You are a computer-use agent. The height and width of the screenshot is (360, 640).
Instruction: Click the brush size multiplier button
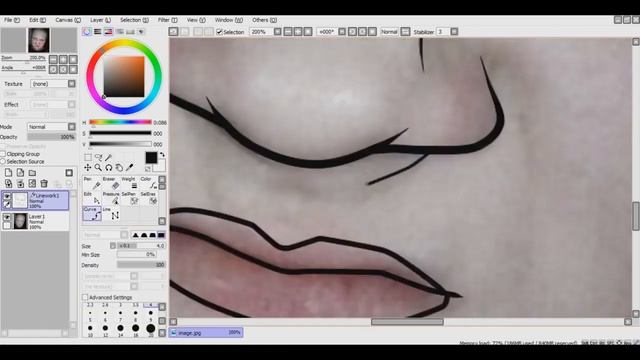[113, 246]
